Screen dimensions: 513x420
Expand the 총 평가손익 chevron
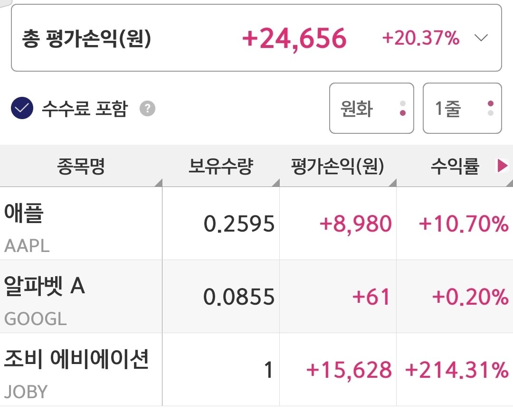point(481,37)
